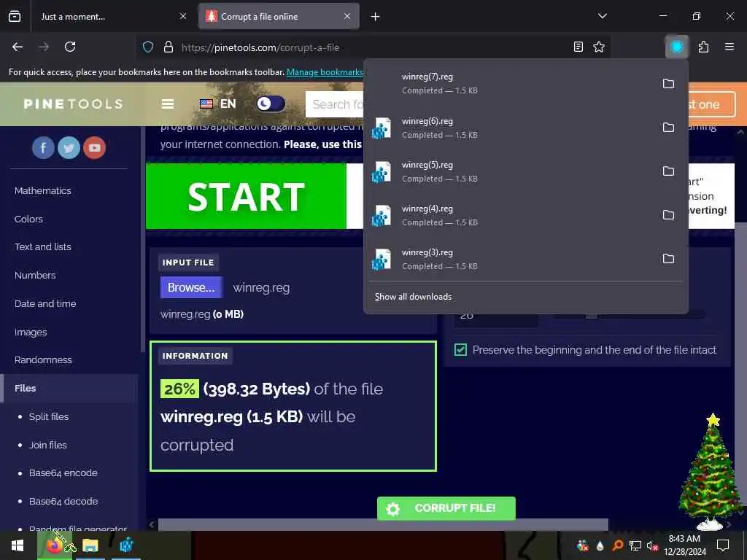Viewport: 747px width, 560px height.
Task: List all tabs dropdown arrow
Action: 603,16
